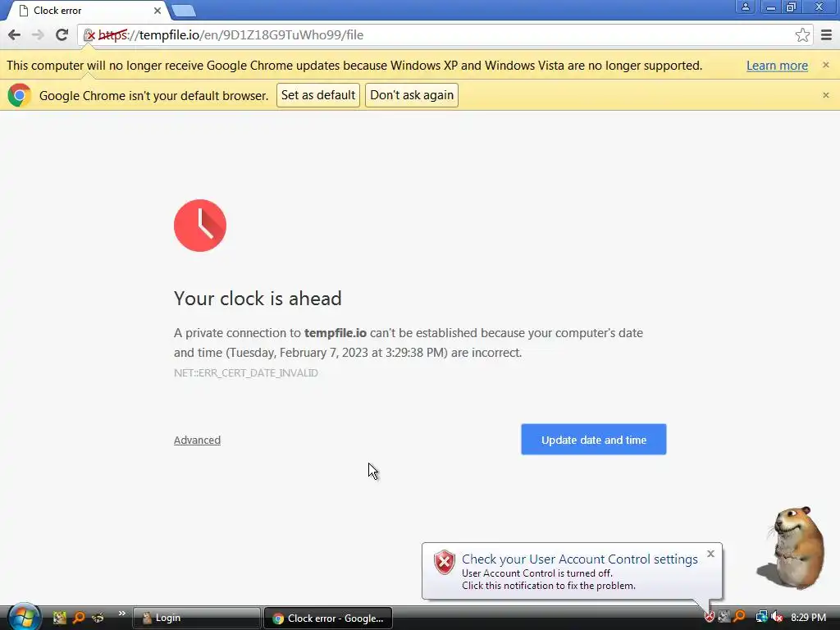Click the forward navigation arrow
840x630 pixels.
pyautogui.click(x=38, y=35)
